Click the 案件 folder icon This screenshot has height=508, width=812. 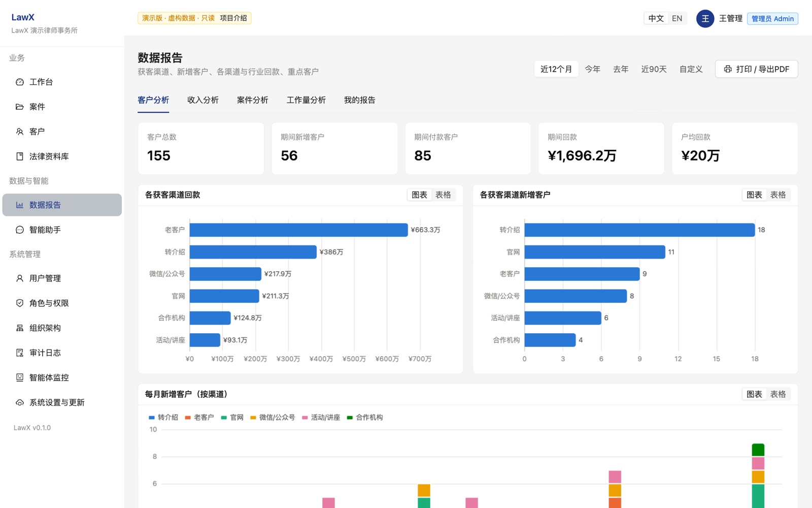coord(20,107)
